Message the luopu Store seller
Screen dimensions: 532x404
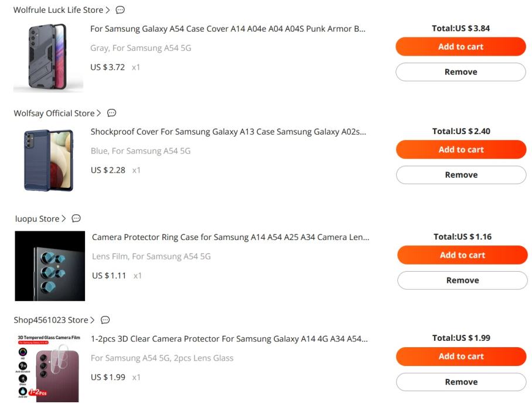coord(76,218)
